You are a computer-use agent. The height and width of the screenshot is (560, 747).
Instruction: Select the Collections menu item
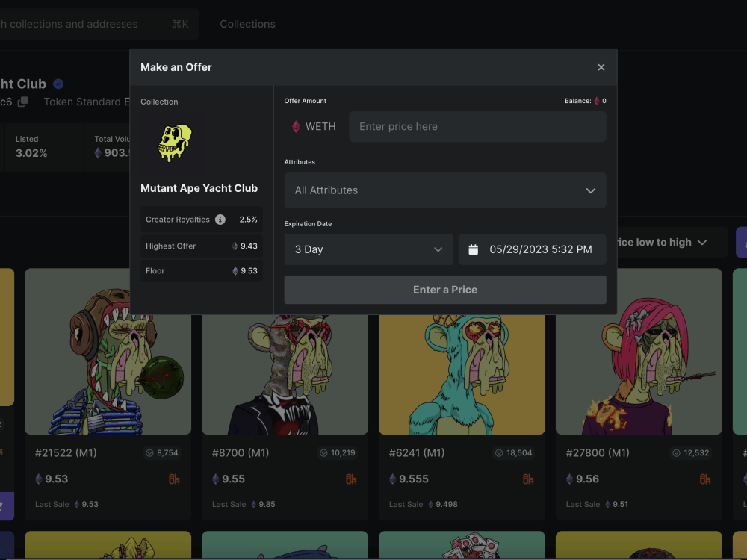tap(247, 24)
